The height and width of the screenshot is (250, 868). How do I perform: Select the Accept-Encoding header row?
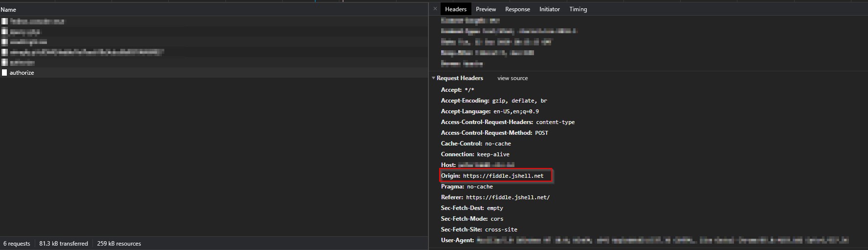point(494,101)
